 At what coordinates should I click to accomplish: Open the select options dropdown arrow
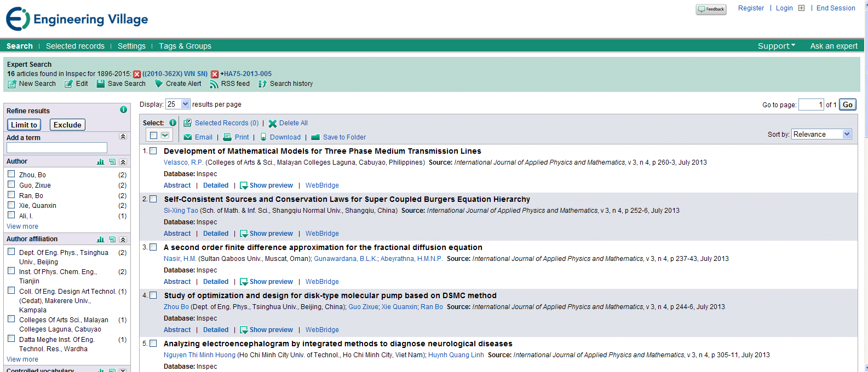(x=165, y=135)
